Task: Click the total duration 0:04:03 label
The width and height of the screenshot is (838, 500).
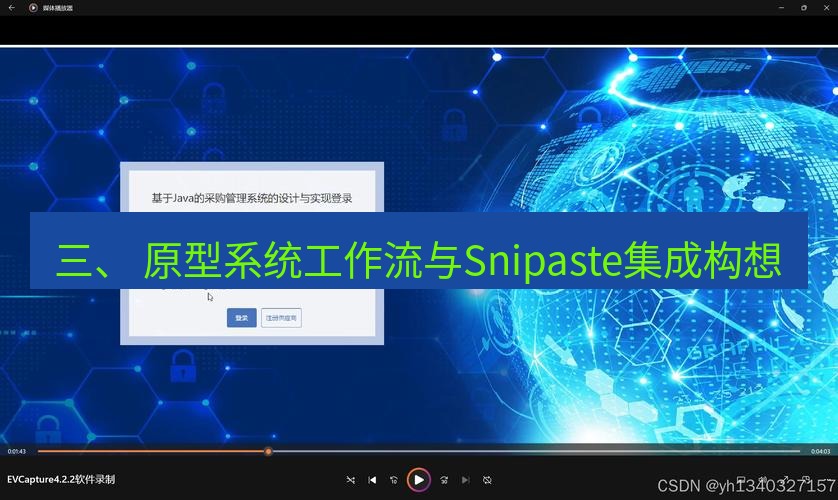Action: point(820,451)
